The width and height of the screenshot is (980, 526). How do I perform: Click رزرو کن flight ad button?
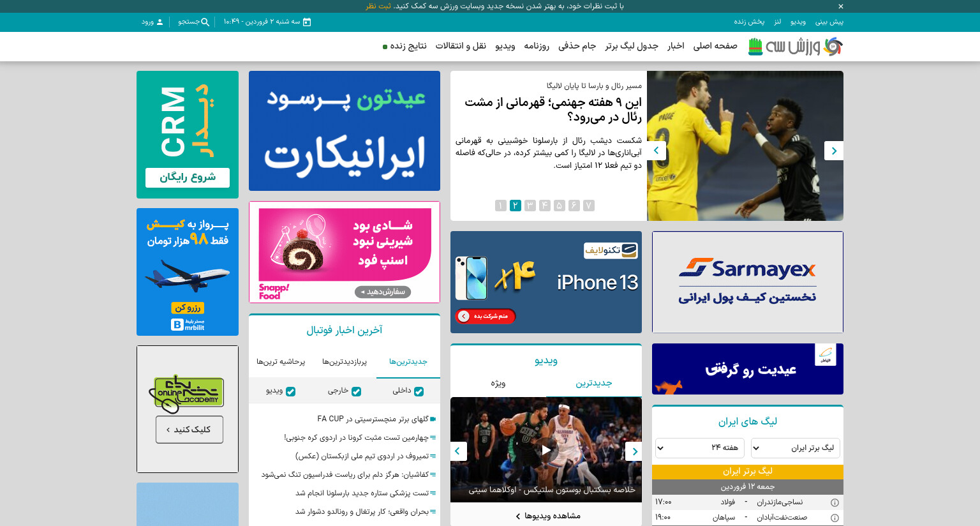pyautogui.click(x=188, y=308)
